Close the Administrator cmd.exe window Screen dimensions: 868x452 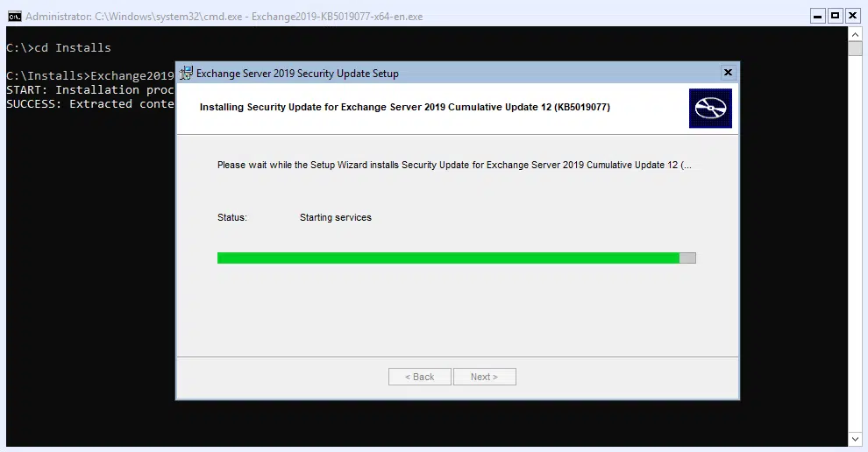[853, 16]
